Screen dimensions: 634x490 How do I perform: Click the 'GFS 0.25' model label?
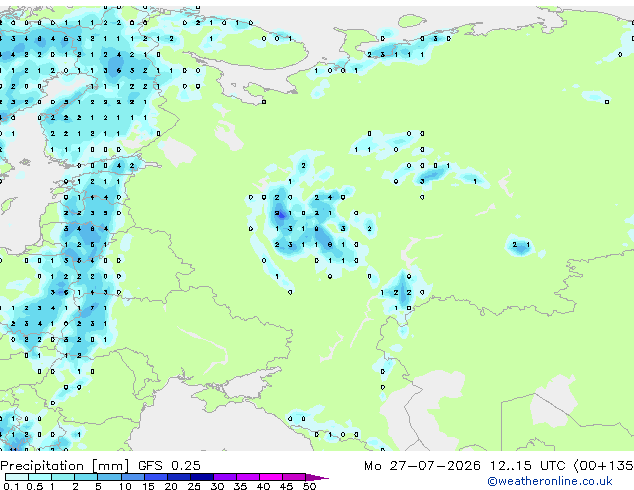point(169,465)
